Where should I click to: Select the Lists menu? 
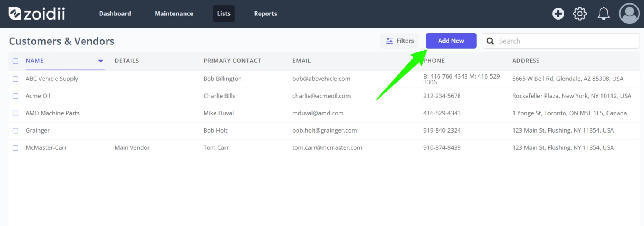tap(224, 13)
